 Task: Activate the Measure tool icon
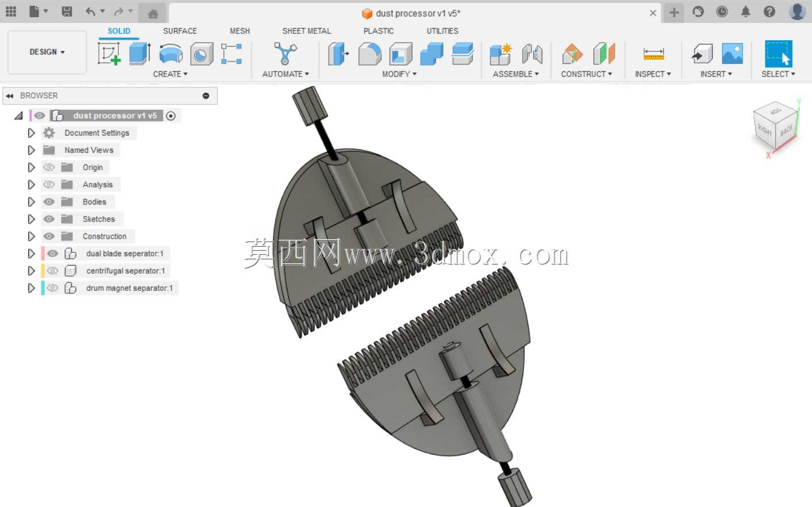coord(653,54)
